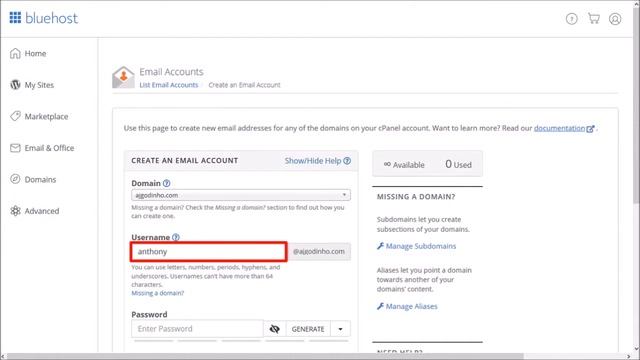Click the envelope icon beside Email & Office

tap(15, 148)
